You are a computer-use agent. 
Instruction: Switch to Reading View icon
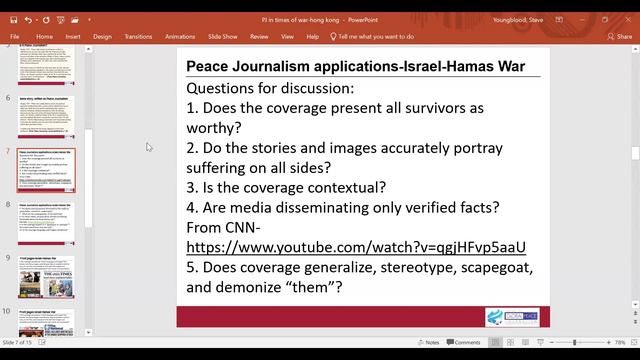525,342
